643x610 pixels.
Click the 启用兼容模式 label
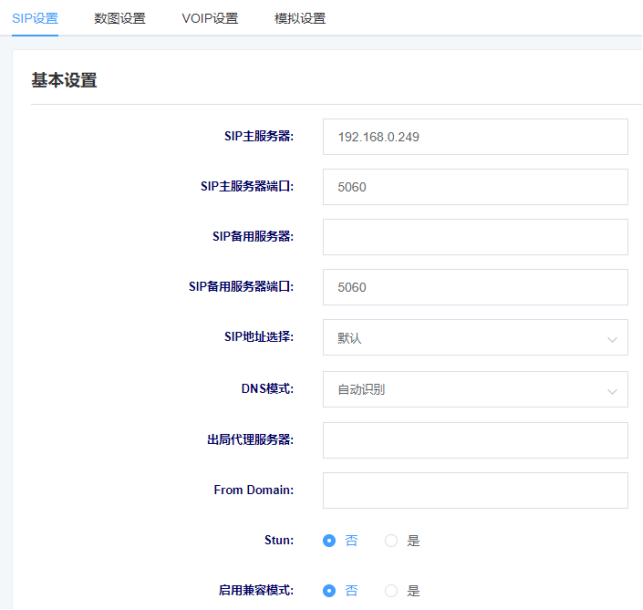pyautogui.click(x=256, y=590)
